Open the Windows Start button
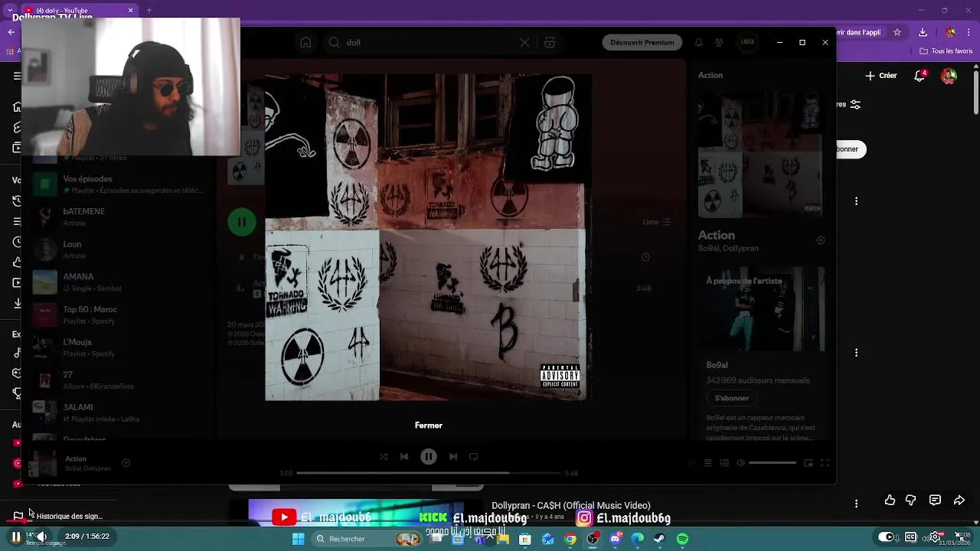 pos(298,540)
